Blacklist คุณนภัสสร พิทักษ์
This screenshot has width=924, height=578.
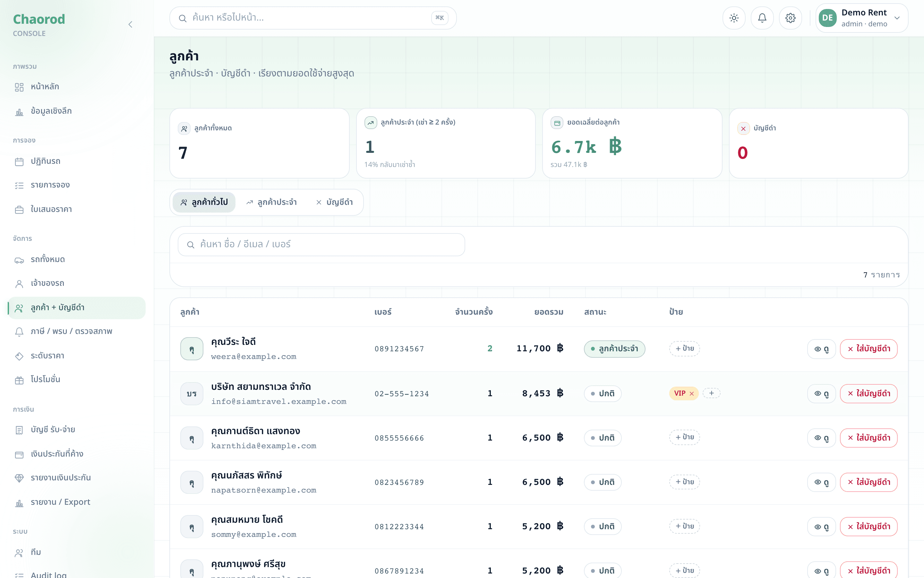(868, 482)
